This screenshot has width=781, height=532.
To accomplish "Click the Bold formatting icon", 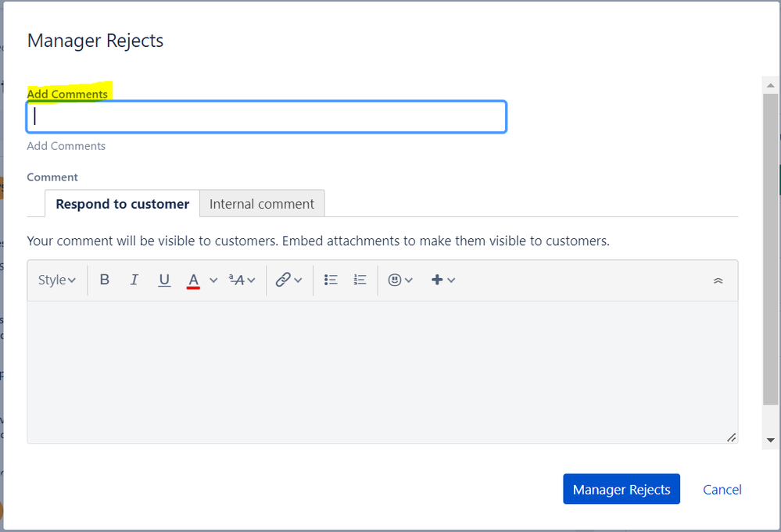I will click(105, 280).
